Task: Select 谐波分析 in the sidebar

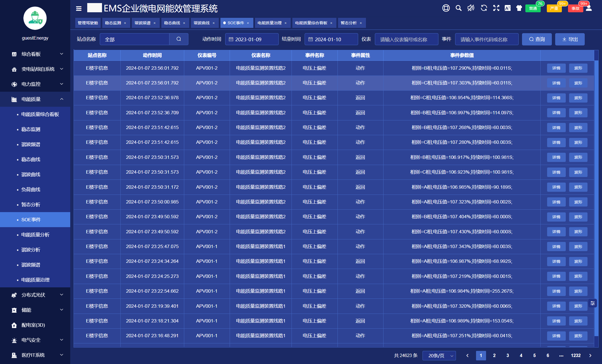Action: [31, 250]
